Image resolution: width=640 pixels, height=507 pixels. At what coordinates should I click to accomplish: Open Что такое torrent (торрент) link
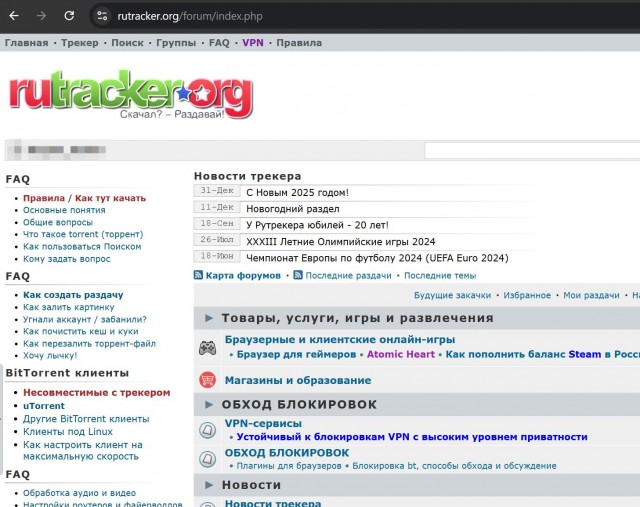[x=83, y=234]
